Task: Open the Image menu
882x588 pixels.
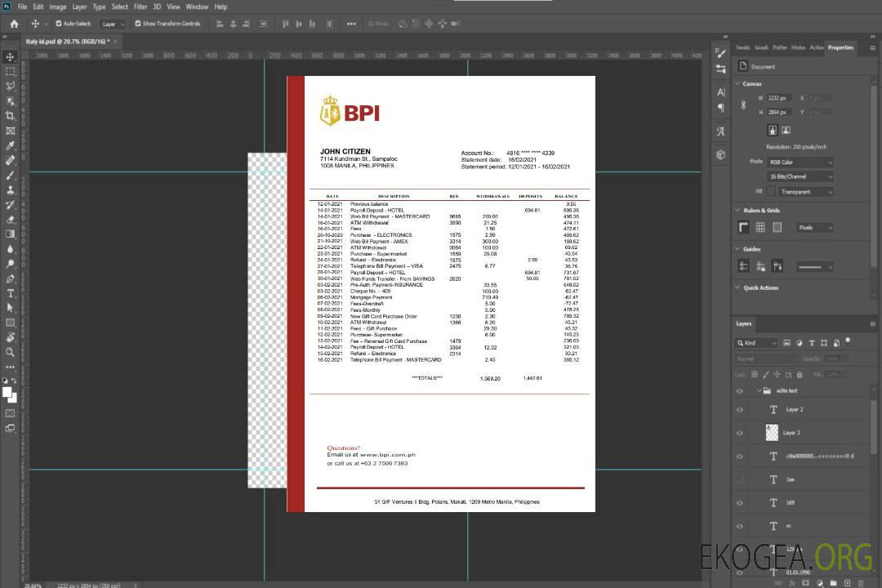Action: tap(58, 7)
